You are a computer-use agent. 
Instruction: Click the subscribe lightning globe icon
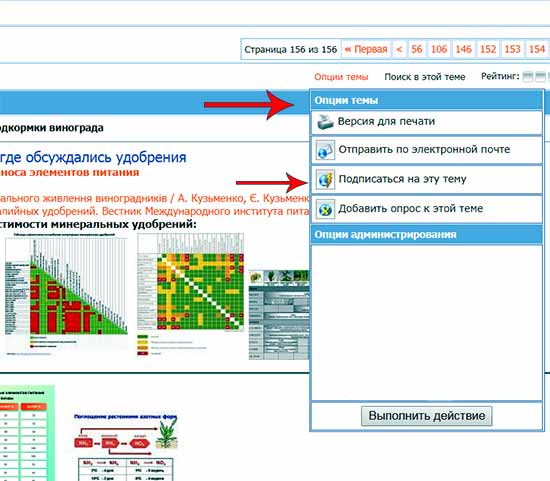325,180
